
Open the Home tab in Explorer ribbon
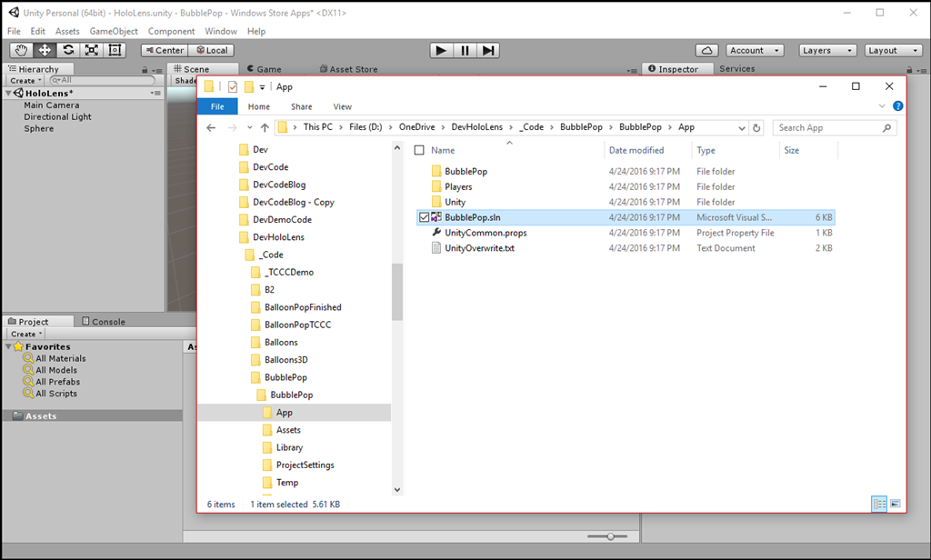click(259, 106)
